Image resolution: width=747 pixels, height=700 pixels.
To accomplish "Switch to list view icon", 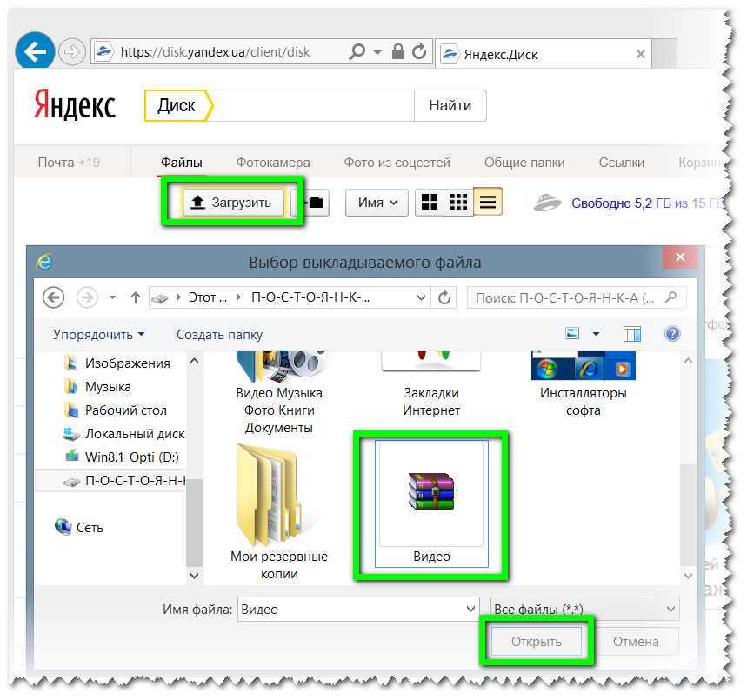I will tap(488, 203).
